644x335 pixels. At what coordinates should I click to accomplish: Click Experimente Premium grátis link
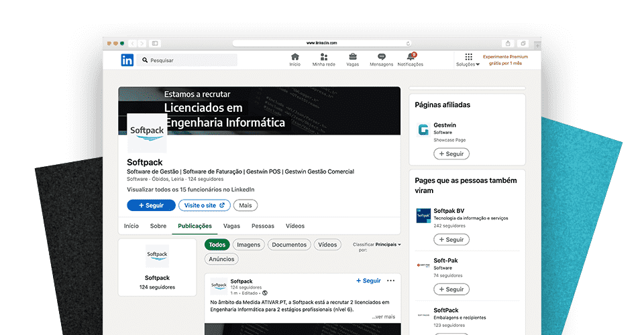pyautogui.click(x=505, y=60)
